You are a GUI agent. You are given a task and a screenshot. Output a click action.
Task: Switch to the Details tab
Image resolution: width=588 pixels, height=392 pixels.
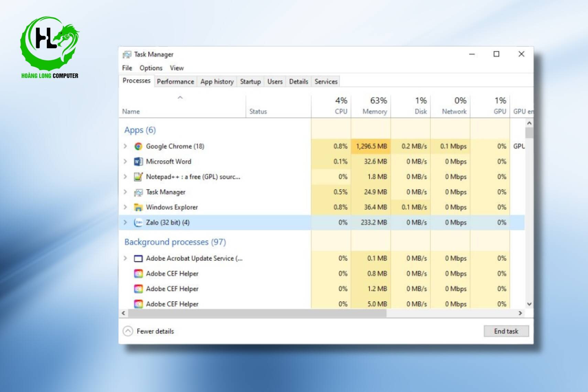pos(298,81)
